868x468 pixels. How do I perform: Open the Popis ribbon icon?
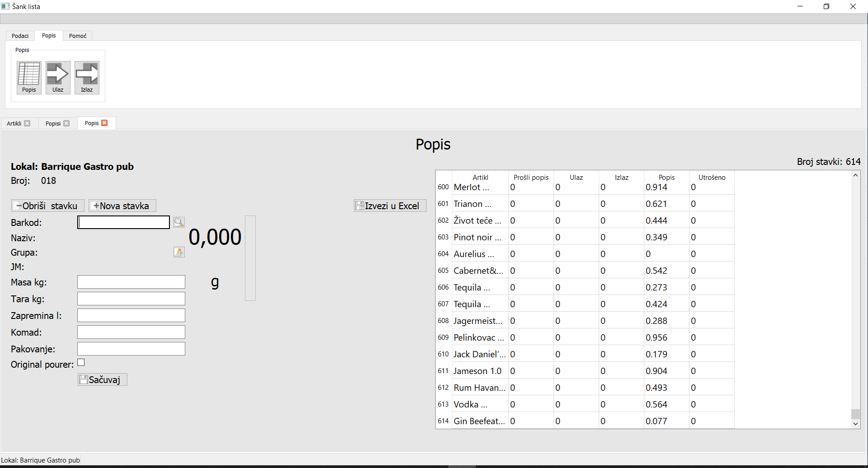tap(29, 77)
